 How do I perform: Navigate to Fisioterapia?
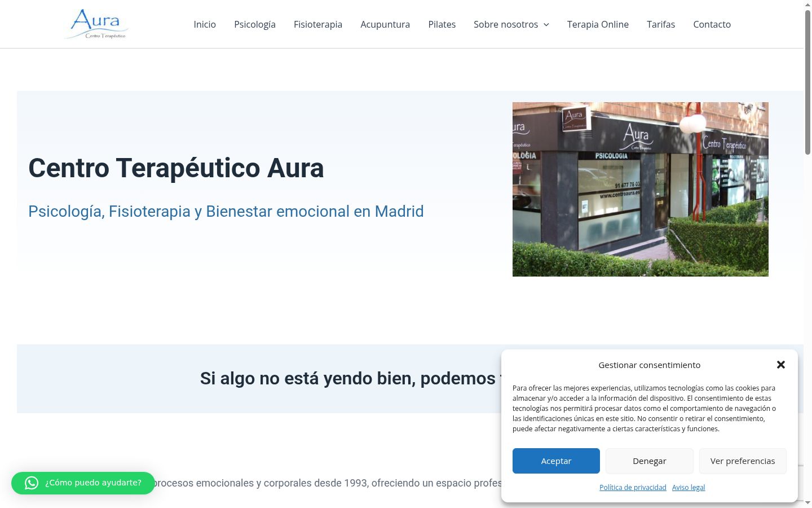click(318, 24)
